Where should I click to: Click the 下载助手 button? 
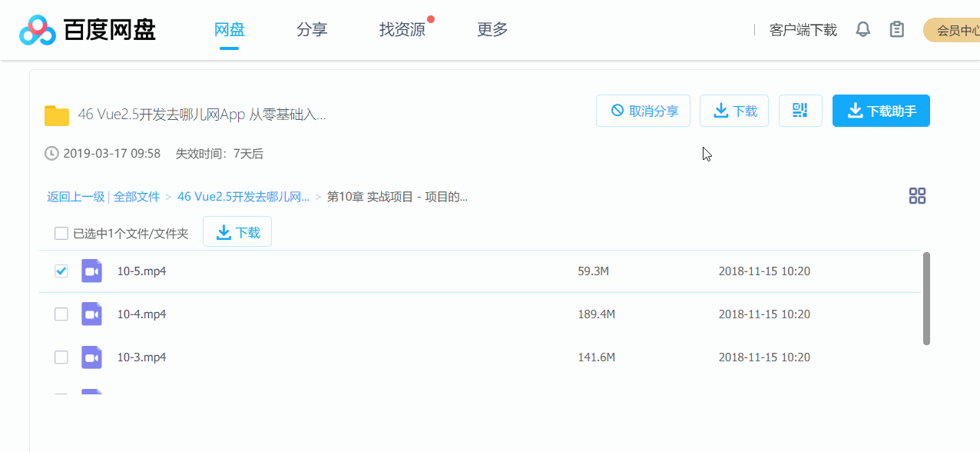tap(881, 111)
